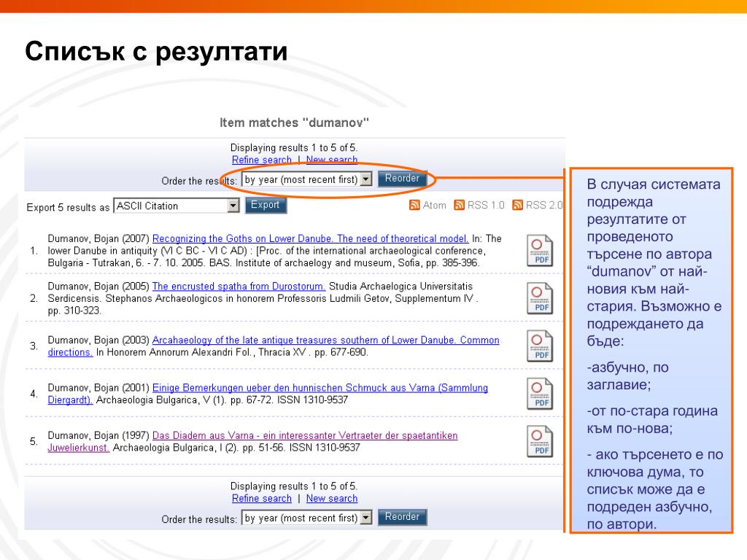Click the 'Item matches "dumanov"' heading
The height and width of the screenshot is (560, 747).
click(294, 122)
